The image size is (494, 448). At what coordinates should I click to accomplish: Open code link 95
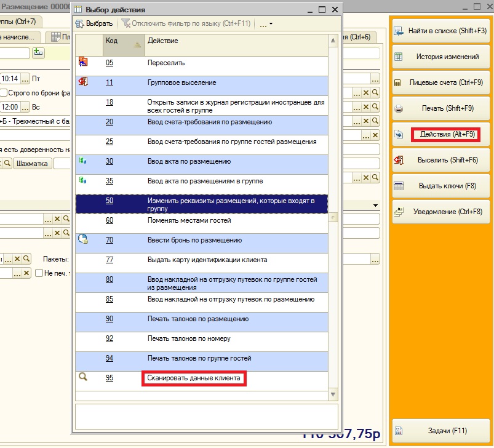click(110, 378)
